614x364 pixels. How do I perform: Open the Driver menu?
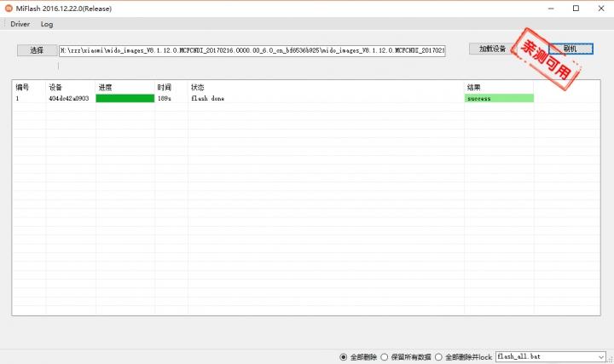click(x=20, y=24)
